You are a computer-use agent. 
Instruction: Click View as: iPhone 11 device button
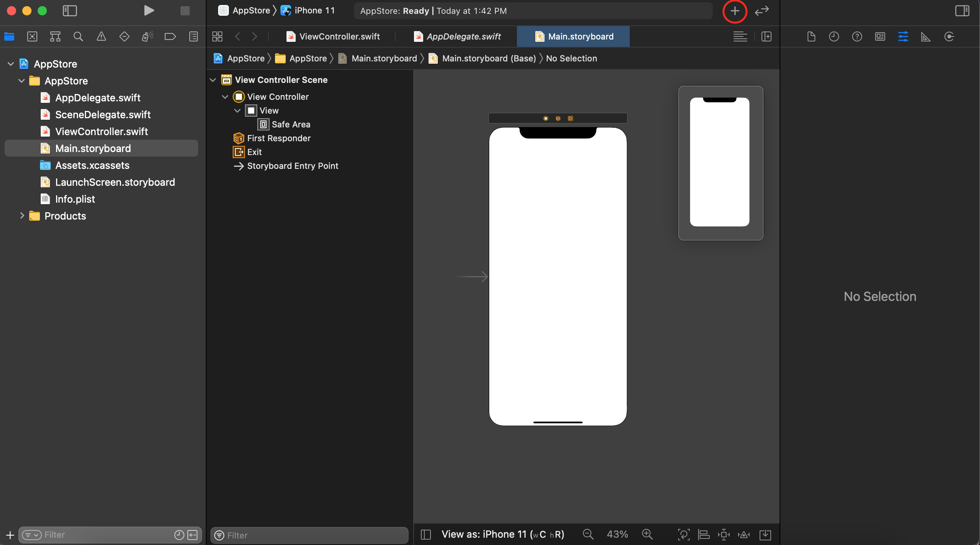pyautogui.click(x=502, y=534)
